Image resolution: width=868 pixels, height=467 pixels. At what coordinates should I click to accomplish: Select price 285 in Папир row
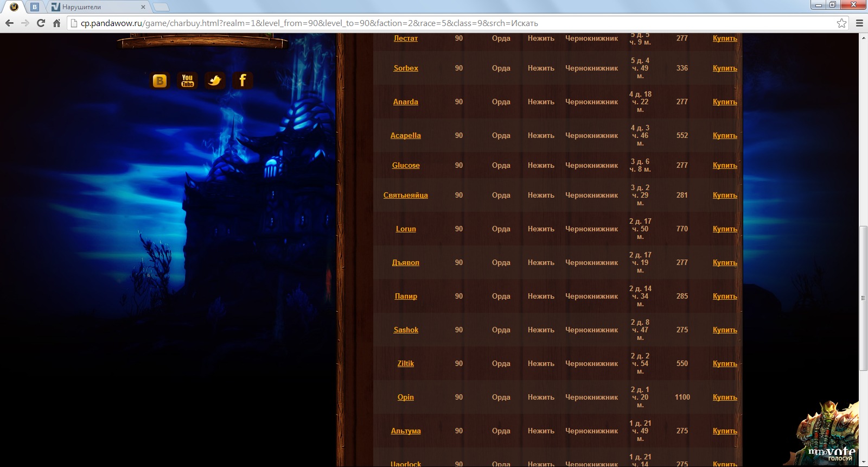(x=682, y=296)
